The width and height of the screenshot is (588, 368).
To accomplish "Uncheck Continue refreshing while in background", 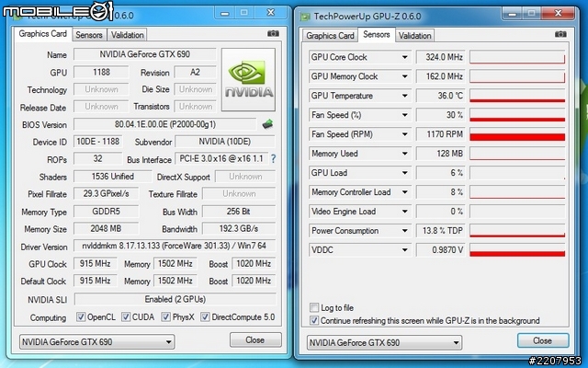I will tap(314, 320).
